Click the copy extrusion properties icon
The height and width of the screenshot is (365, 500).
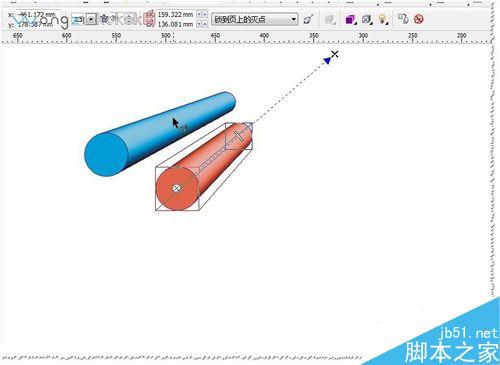(403, 19)
